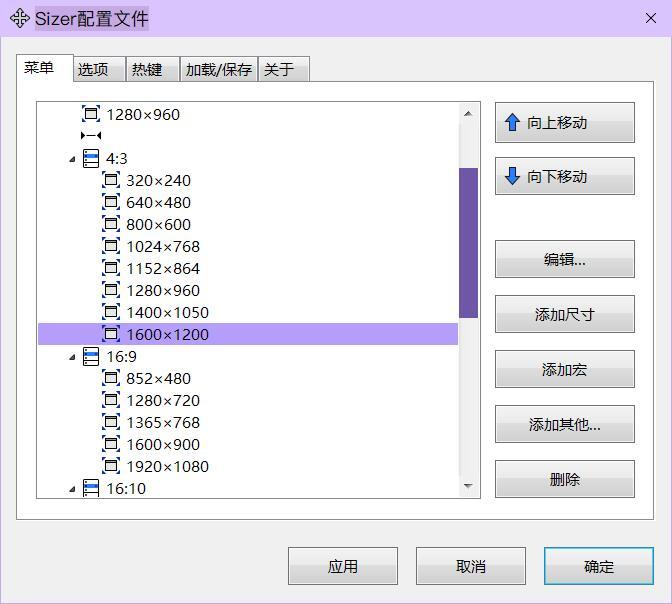Click the window icon beside 1600×1200

click(x=111, y=334)
